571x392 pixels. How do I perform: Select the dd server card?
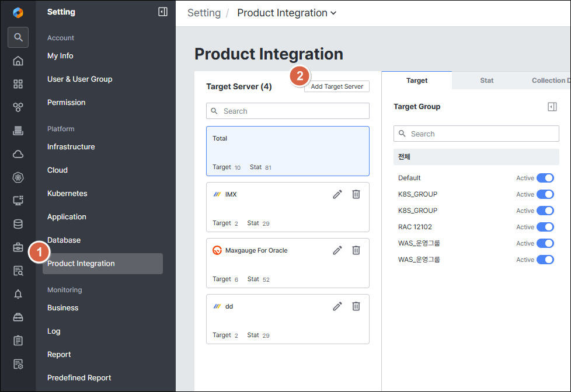[x=288, y=319]
